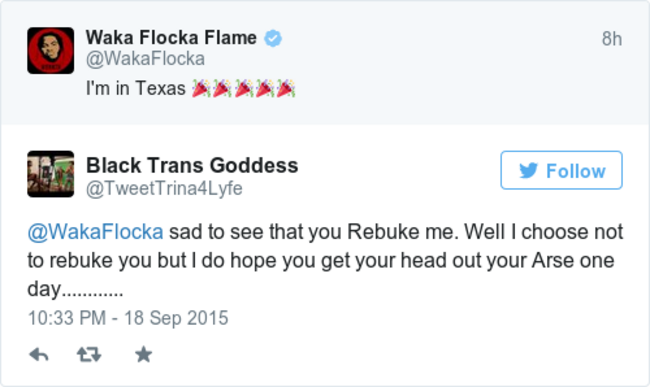The width and height of the screenshot is (650, 387).
Task: Click the blue @WakaFlocka mention in reply
Action: [95, 232]
